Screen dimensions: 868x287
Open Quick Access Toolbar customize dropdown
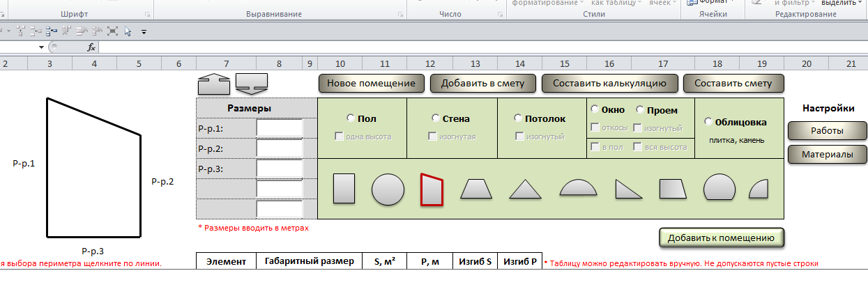click(x=144, y=31)
